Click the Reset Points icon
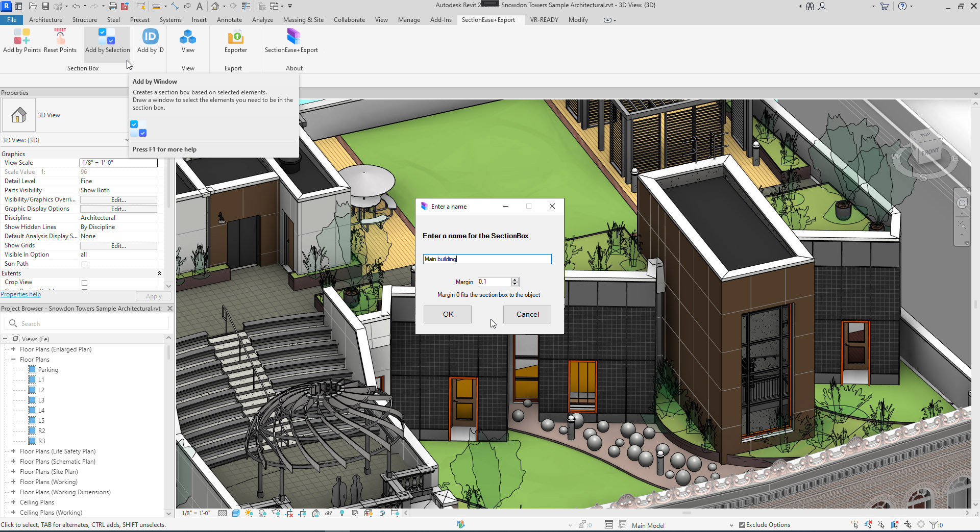Screen dimensions: 980x532 point(60,37)
